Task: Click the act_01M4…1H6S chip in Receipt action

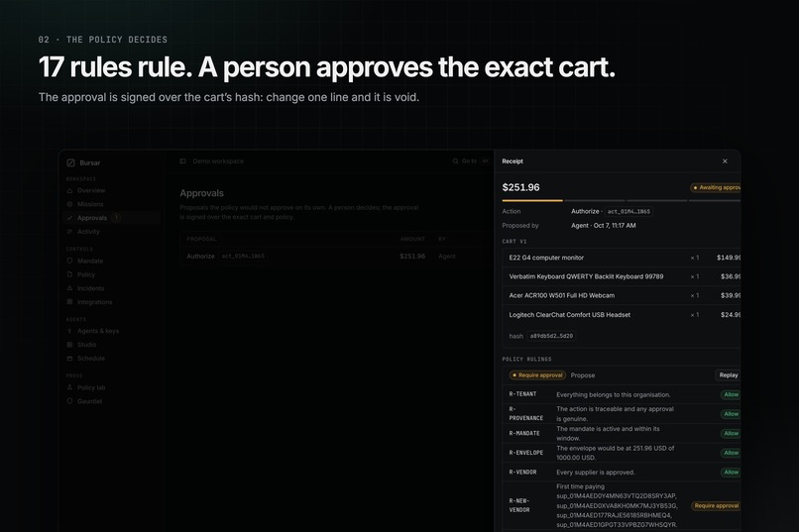Action: point(628,211)
